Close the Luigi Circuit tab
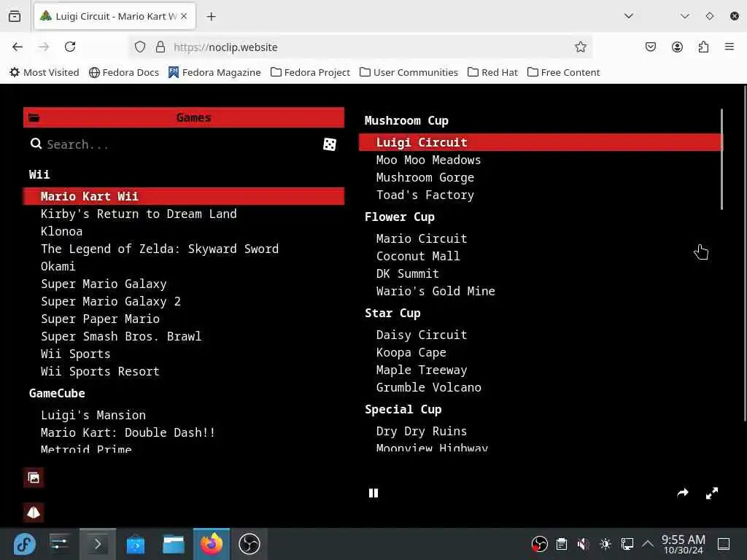The height and width of the screenshot is (560, 747). coord(184,16)
